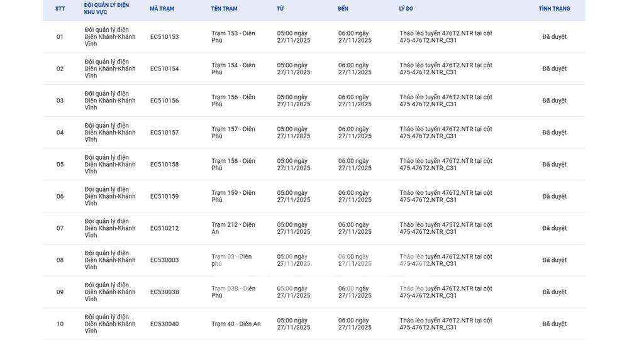Click the reason text in row 07
This screenshot has width=644, height=340.
[445, 228]
